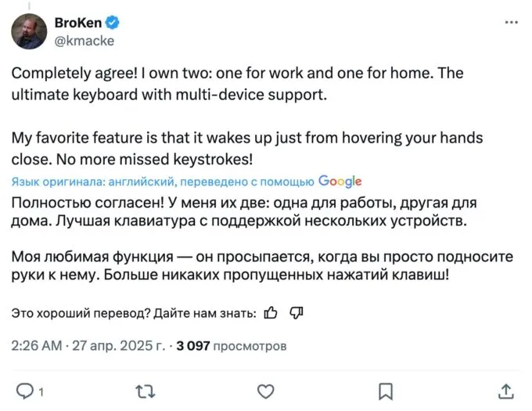The height and width of the screenshot is (411, 532).
Task: Open the share tweet icon
Action: pos(506,390)
